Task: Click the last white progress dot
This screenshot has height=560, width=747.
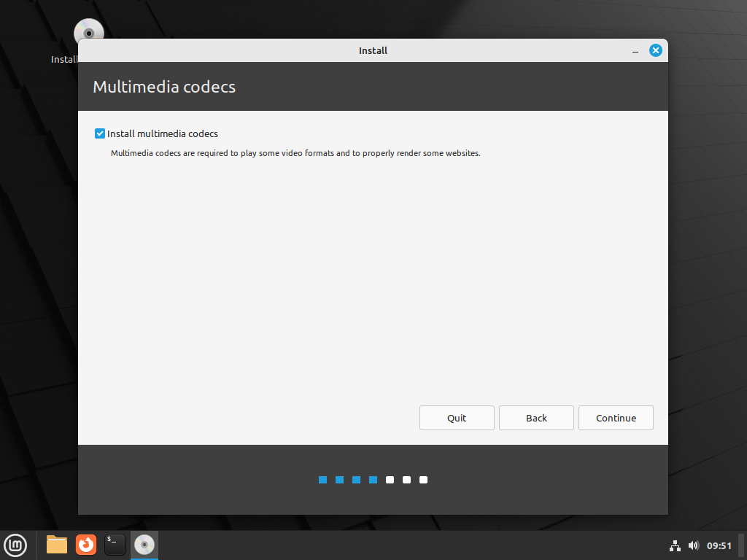Action: [424, 480]
